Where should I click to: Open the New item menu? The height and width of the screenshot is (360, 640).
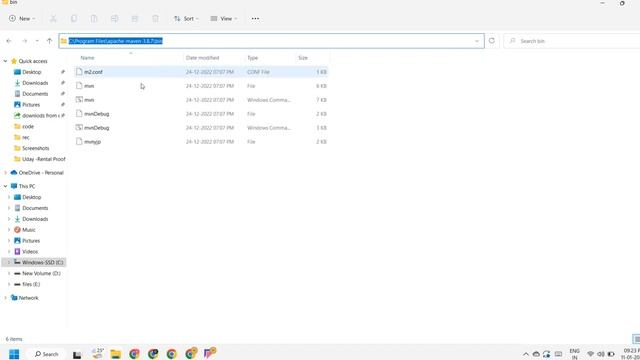pyautogui.click(x=22, y=18)
